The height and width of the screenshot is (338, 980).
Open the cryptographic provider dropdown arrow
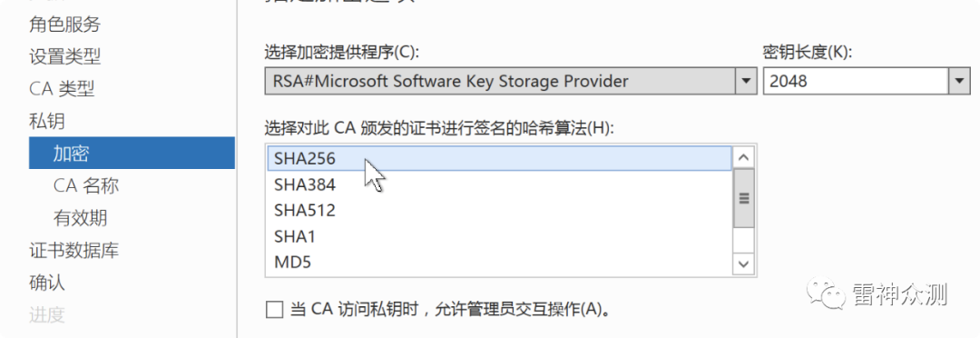point(745,82)
